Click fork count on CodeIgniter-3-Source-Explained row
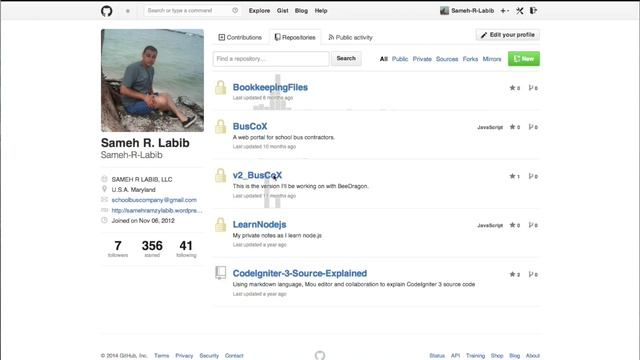The image size is (640, 360). (x=533, y=274)
